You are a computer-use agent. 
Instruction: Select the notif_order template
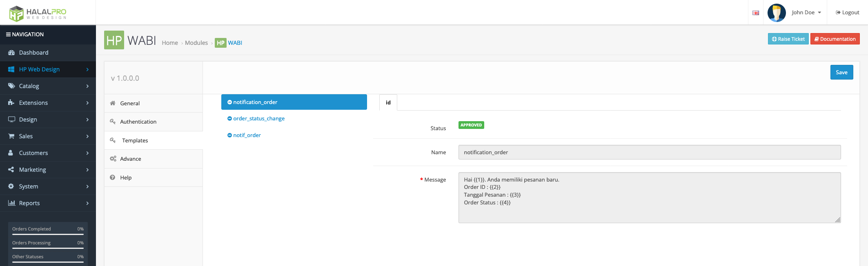[x=247, y=135]
